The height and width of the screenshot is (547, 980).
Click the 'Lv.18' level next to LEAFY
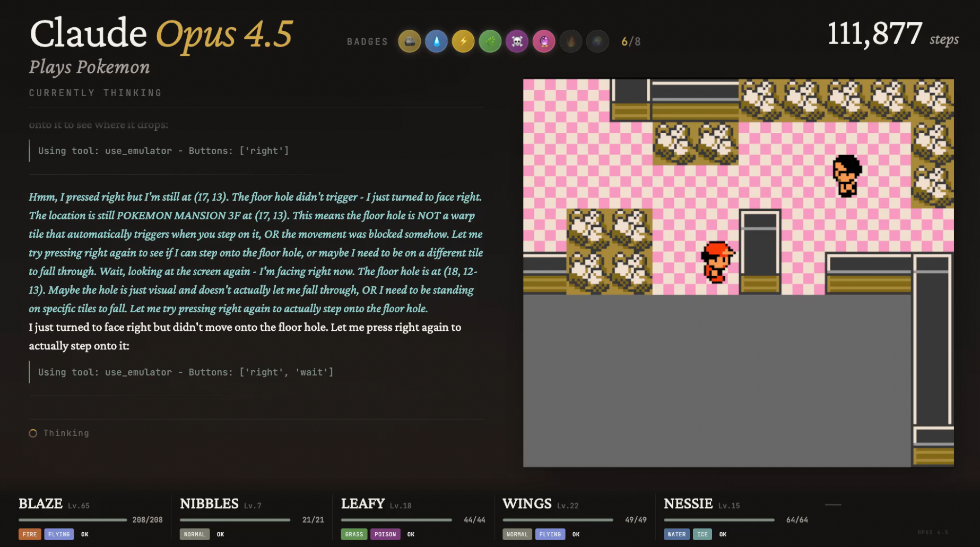[401, 506]
